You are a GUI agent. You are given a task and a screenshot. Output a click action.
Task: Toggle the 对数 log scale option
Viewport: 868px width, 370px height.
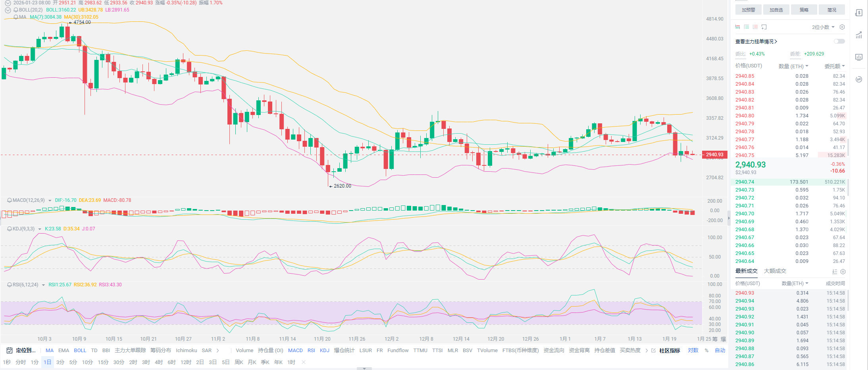click(x=693, y=350)
